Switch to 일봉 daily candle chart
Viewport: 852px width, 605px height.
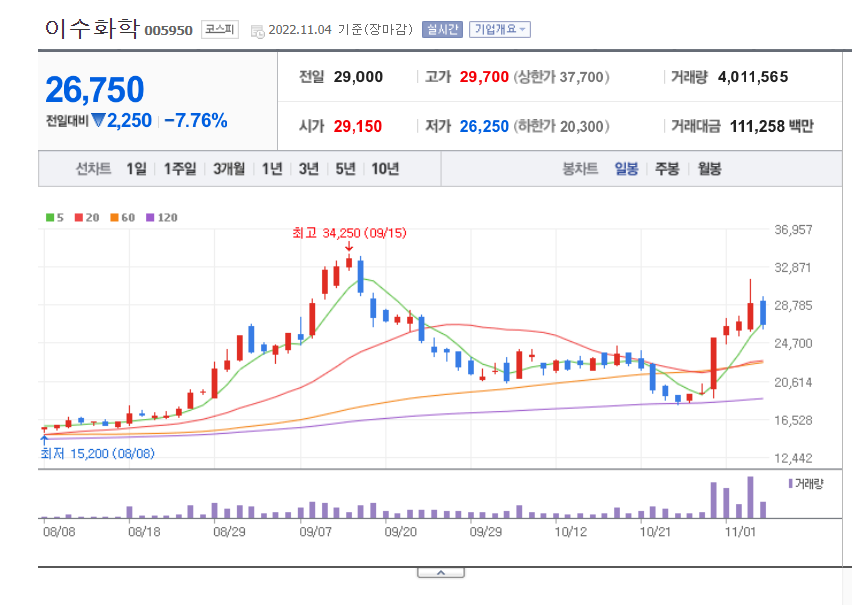point(627,169)
